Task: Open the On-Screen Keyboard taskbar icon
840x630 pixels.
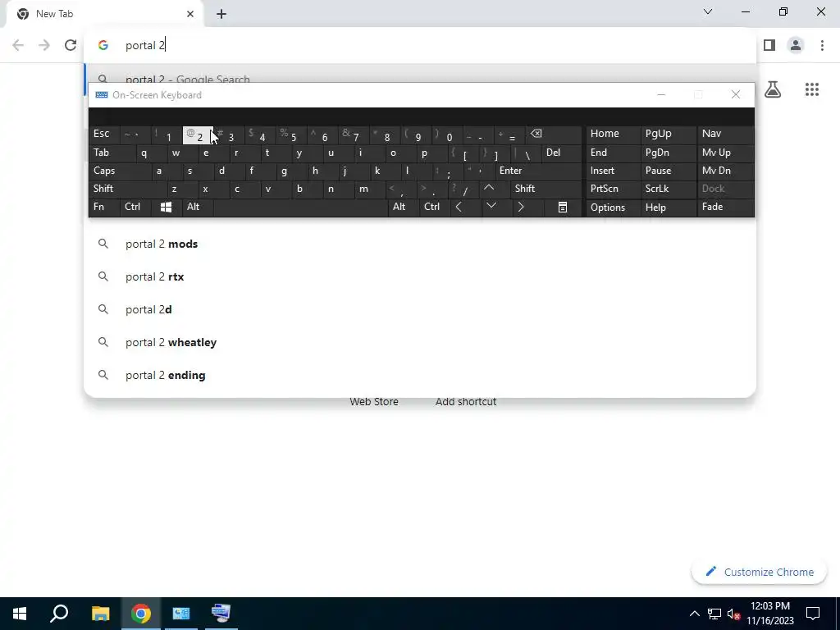Action: coord(221,614)
